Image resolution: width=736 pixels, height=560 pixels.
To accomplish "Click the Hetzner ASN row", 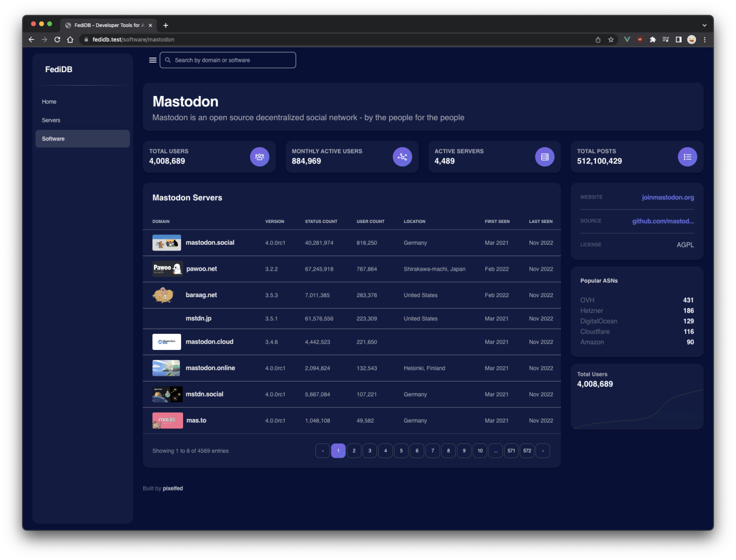I will point(637,311).
